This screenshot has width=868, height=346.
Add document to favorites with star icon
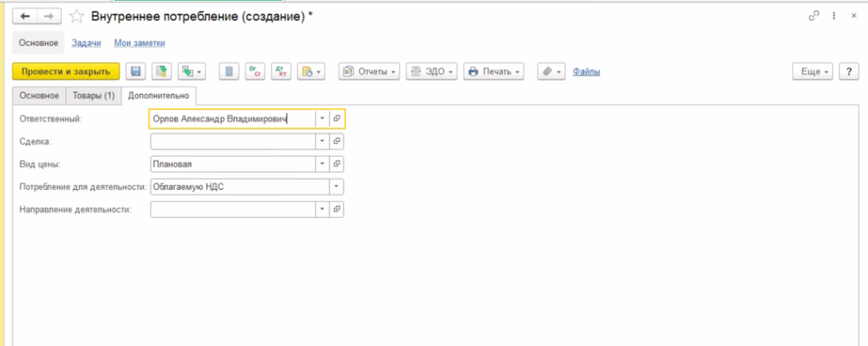coord(76,16)
